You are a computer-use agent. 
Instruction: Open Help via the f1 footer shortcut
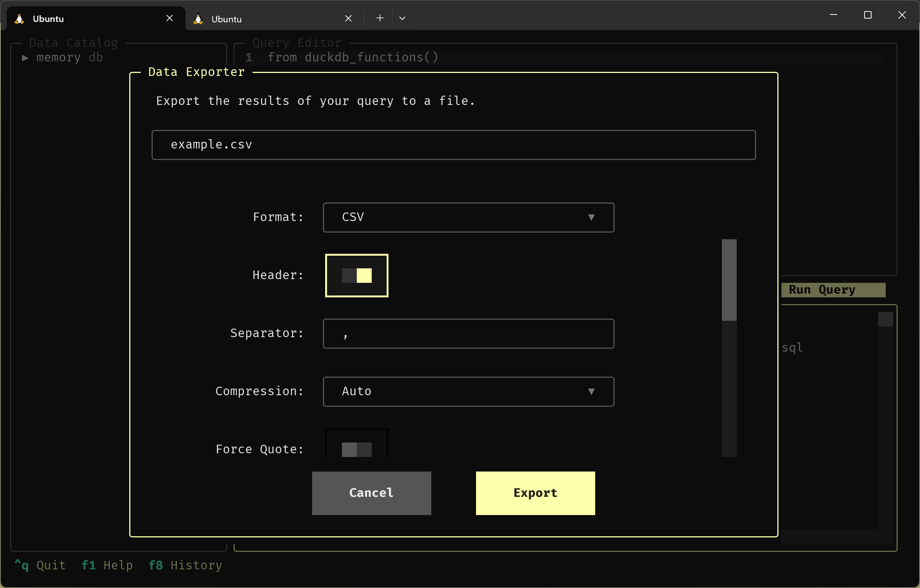pos(107,565)
